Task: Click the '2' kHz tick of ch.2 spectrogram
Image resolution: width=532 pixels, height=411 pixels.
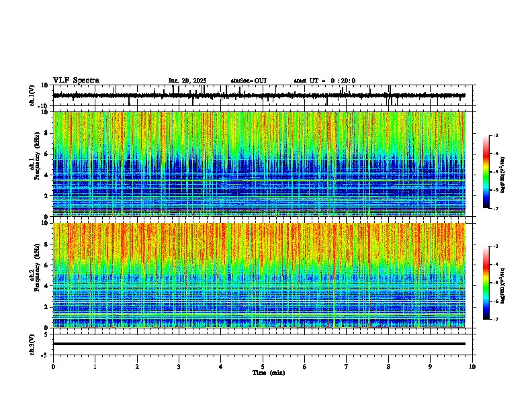Action: pyautogui.click(x=46, y=307)
